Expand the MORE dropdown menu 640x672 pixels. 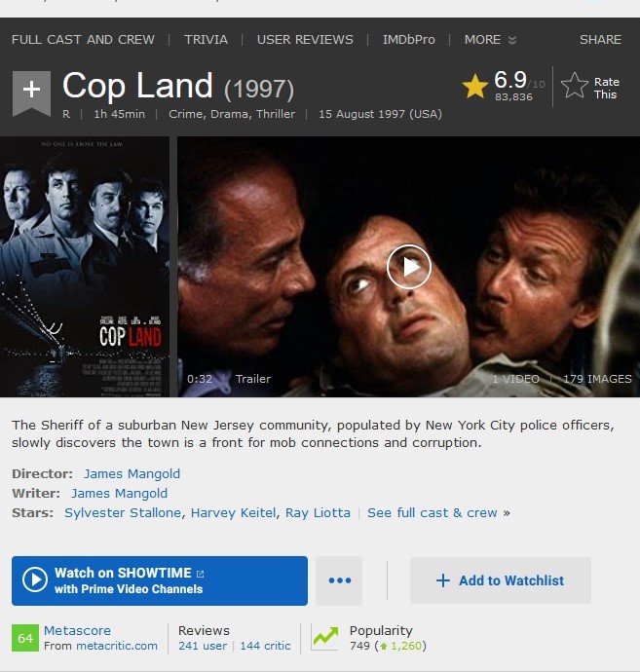[490, 40]
